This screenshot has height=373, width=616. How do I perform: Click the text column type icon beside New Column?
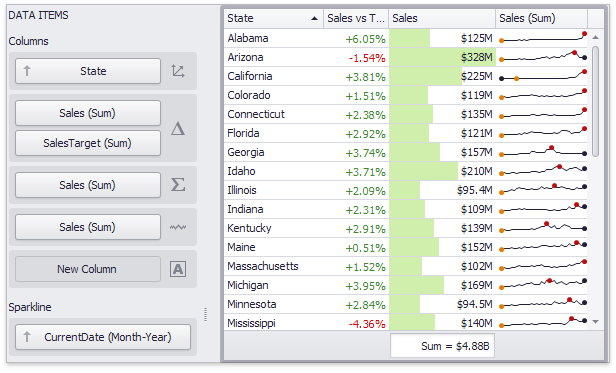tap(178, 269)
